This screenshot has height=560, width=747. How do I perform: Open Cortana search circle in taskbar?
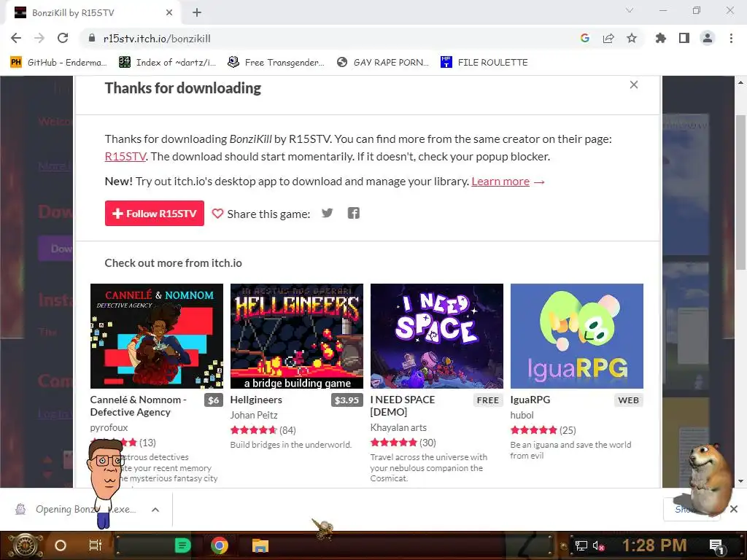tap(61, 545)
